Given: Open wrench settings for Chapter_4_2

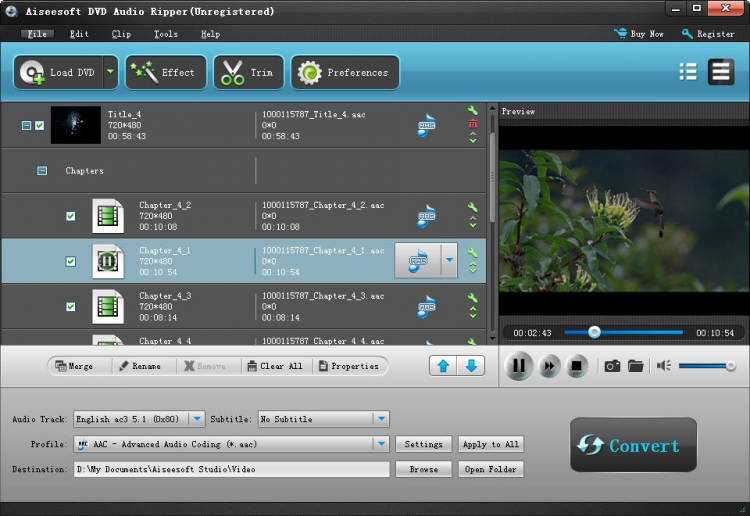Looking at the screenshot, I should coord(473,207).
